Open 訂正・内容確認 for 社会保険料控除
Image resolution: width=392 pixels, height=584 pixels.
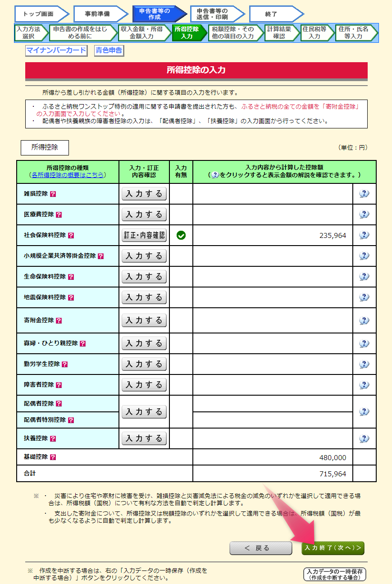click(x=144, y=235)
